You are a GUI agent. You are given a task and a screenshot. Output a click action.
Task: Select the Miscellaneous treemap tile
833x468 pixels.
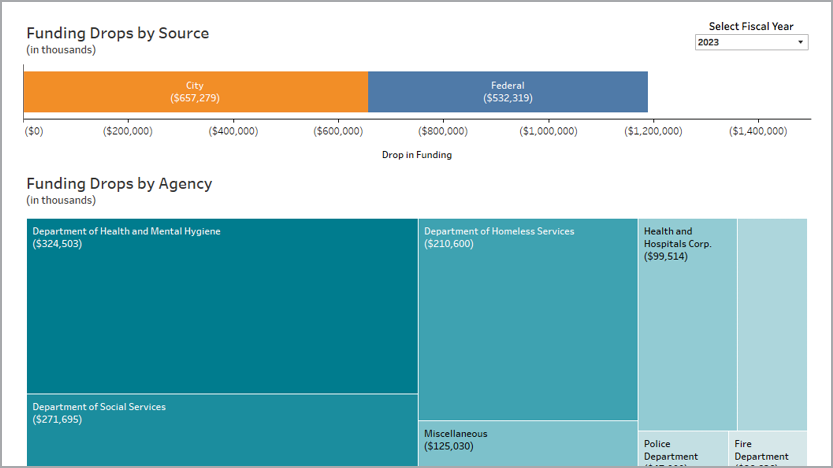tap(528, 444)
